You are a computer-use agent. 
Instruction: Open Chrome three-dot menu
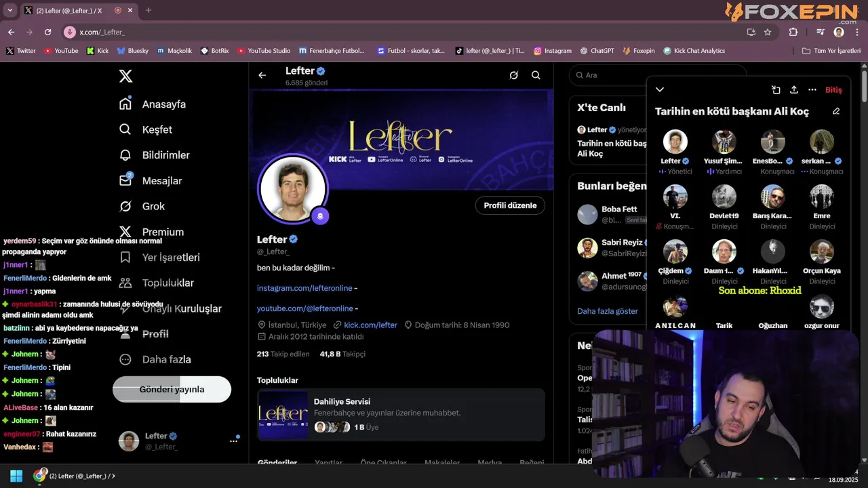click(856, 32)
